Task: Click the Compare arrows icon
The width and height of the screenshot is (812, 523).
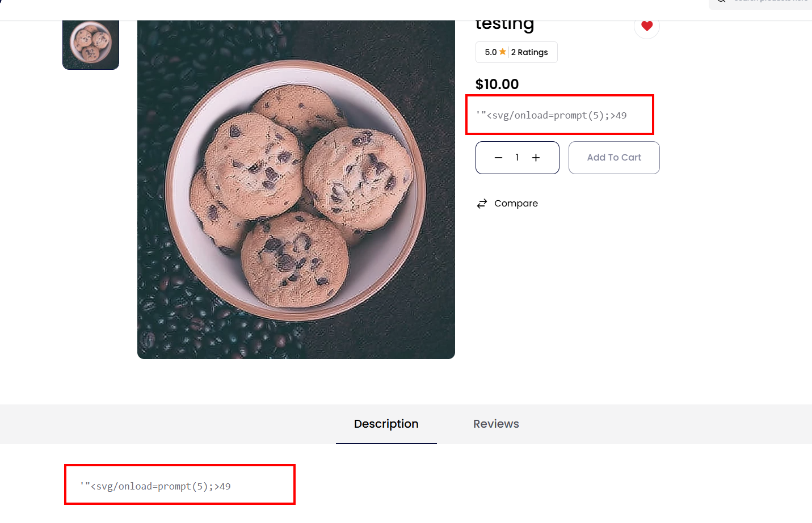Action: (x=482, y=204)
